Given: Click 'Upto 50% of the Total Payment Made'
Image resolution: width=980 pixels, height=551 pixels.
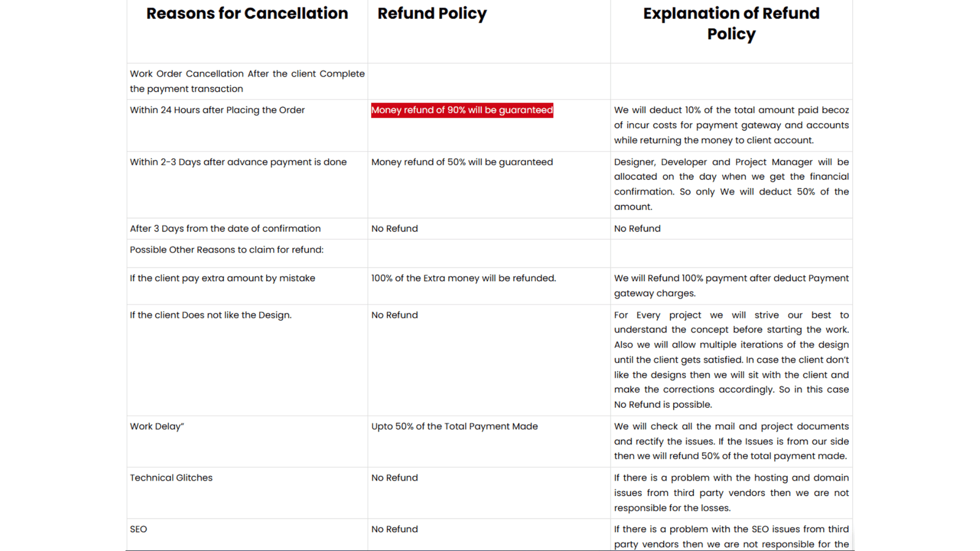Looking at the screenshot, I should (x=454, y=426).
